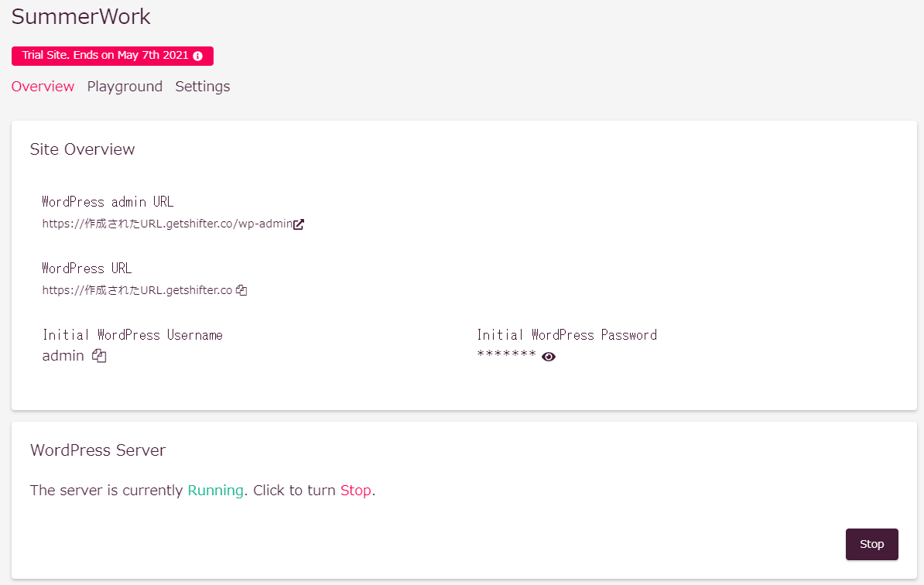Stop the WordPress server
Image resolution: width=924 pixels, height=585 pixels.
(871, 544)
